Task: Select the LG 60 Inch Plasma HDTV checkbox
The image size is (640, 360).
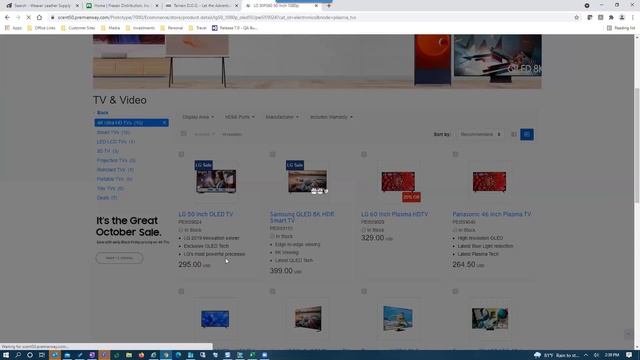Action: tap(364, 154)
